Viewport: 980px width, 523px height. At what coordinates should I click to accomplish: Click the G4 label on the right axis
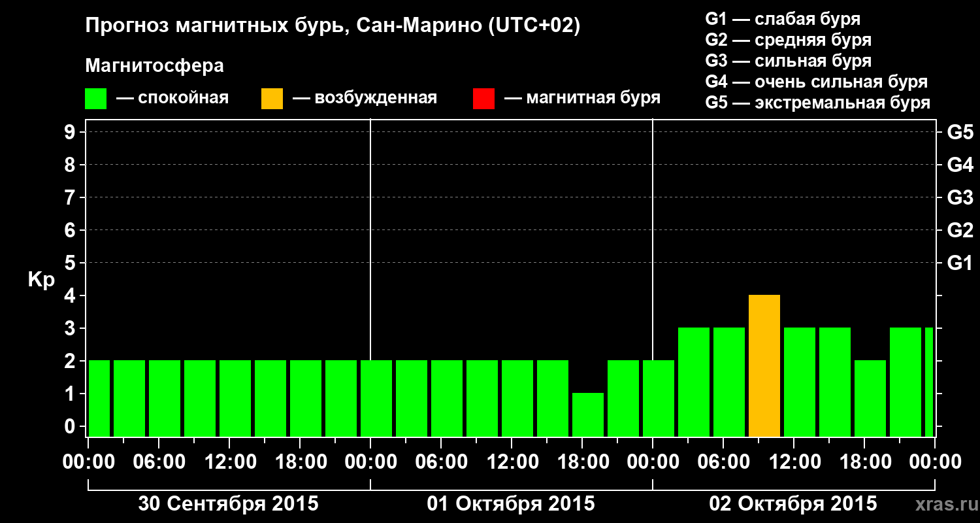tap(960, 165)
